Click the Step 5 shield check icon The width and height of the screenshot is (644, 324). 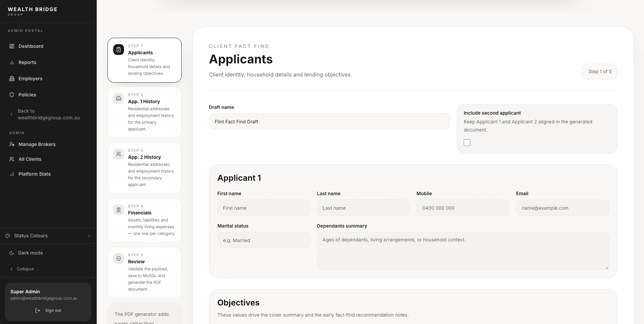click(119, 259)
